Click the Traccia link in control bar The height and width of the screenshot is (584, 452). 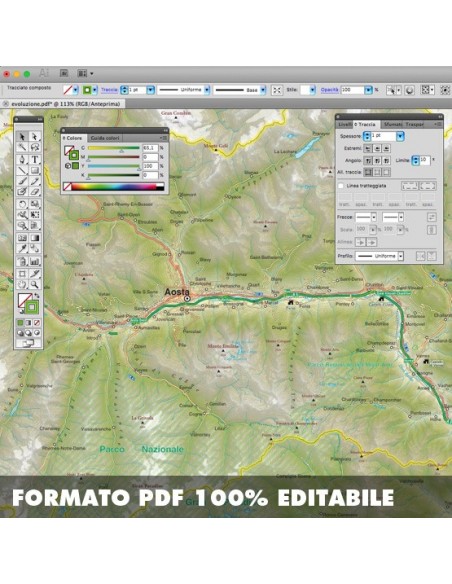coord(109,90)
